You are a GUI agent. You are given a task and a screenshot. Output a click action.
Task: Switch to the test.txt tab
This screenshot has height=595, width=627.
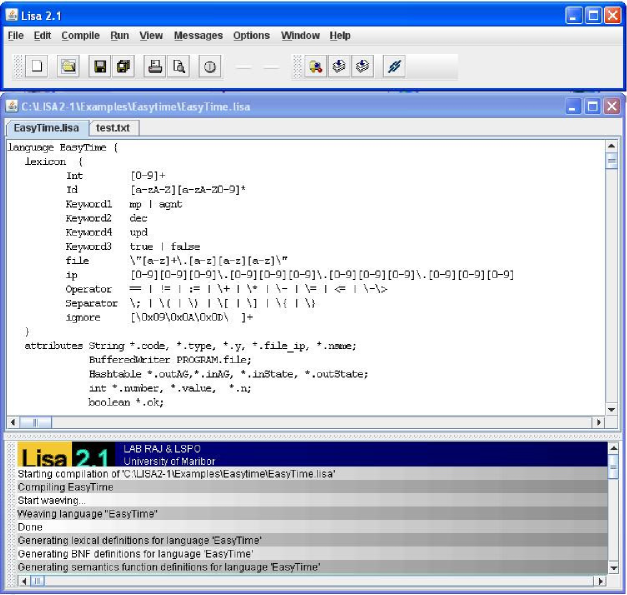113,128
